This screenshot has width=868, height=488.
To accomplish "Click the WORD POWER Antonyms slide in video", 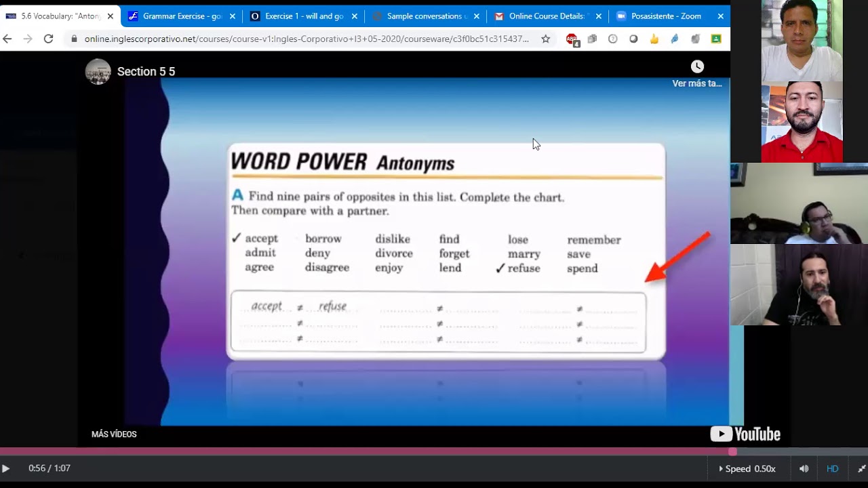I will click(446, 251).
